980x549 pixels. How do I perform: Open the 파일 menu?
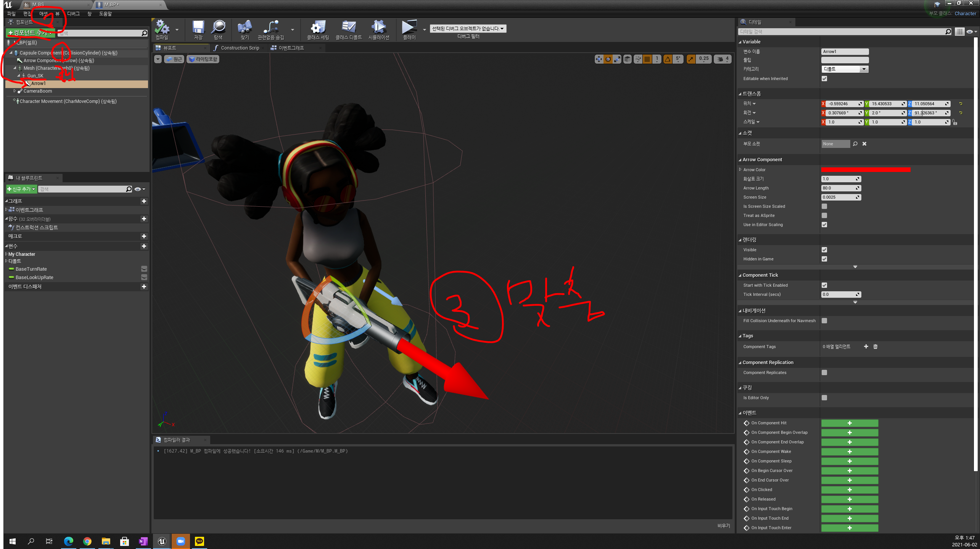tap(11, 14)
